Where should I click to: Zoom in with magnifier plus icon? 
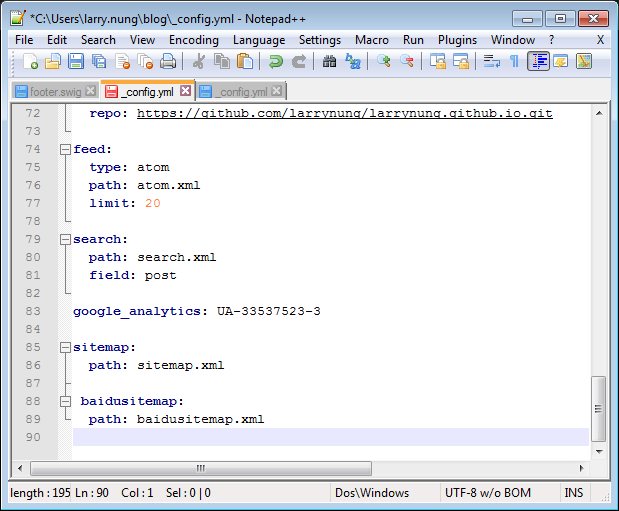(x=383, y=62)
